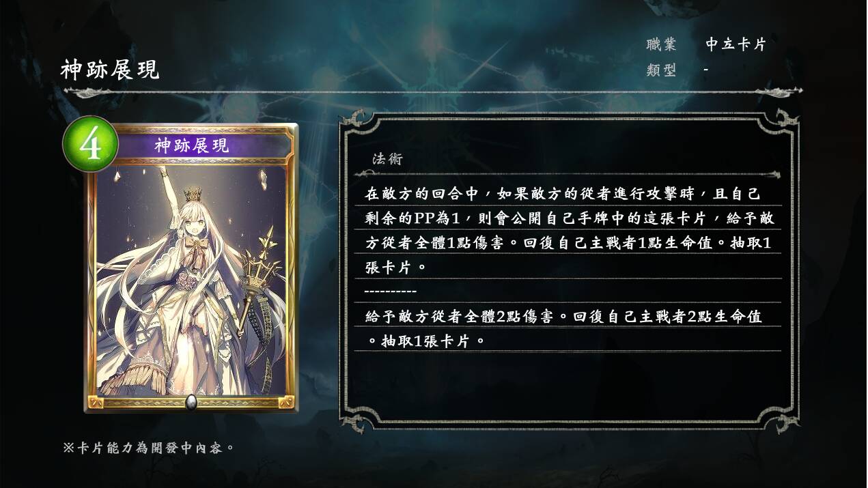Click the large 神跡展現 page title

(110, 70)
